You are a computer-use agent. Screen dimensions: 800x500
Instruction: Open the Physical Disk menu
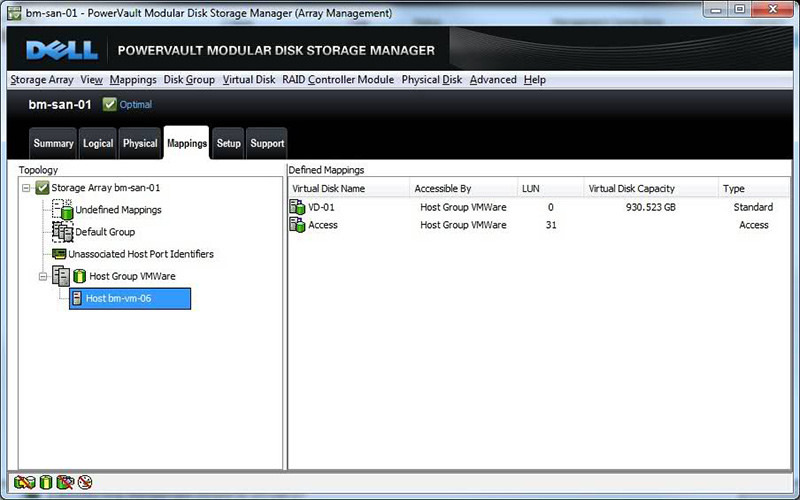432,80
